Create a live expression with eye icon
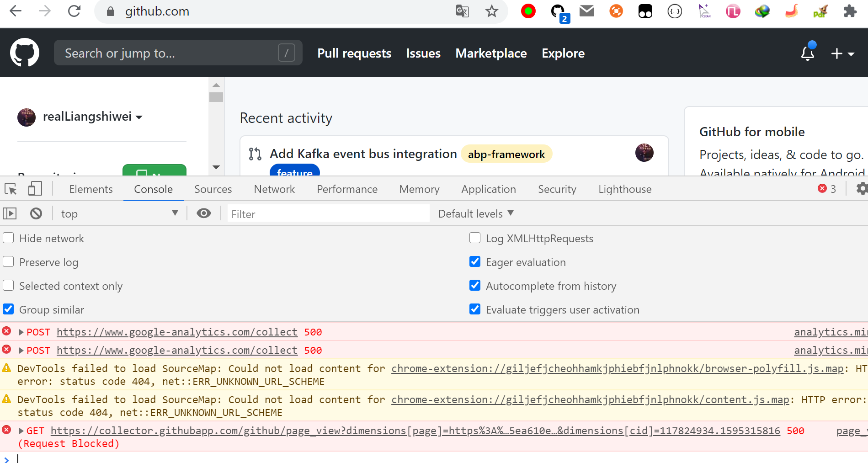This screenshot has width=868, height=463. 204,213
